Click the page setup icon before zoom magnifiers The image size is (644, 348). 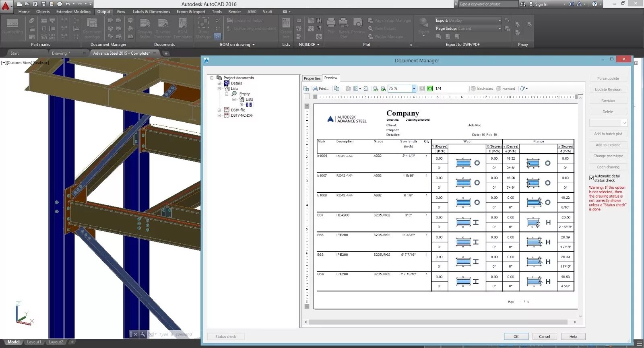coord(365,89)
